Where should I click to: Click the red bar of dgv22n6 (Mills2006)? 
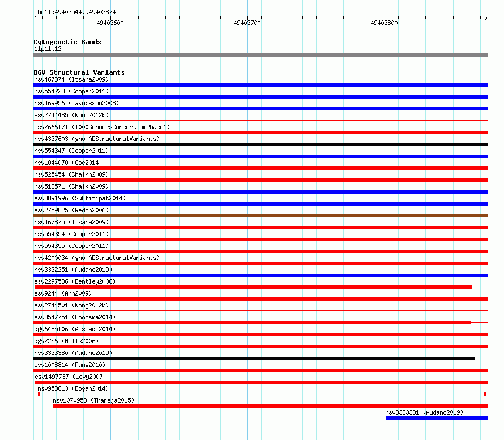pyautogui.click(x=260, y=347)
